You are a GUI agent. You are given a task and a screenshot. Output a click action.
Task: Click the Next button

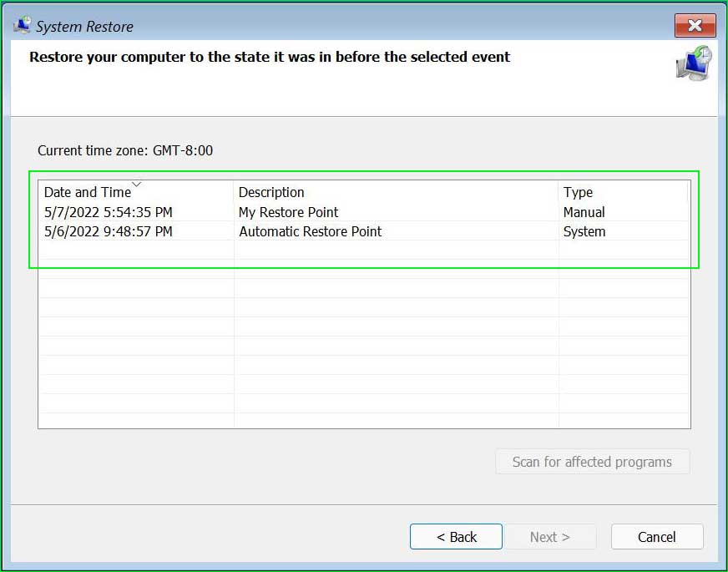(x=550, y=537)
